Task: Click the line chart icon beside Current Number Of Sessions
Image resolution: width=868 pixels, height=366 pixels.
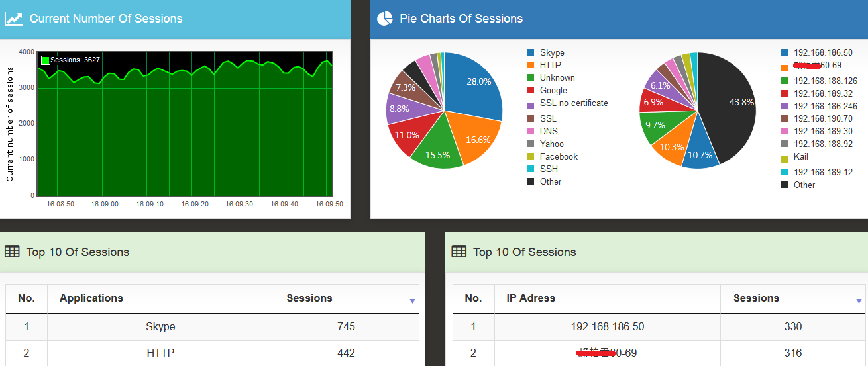Action: pos(13,19)
